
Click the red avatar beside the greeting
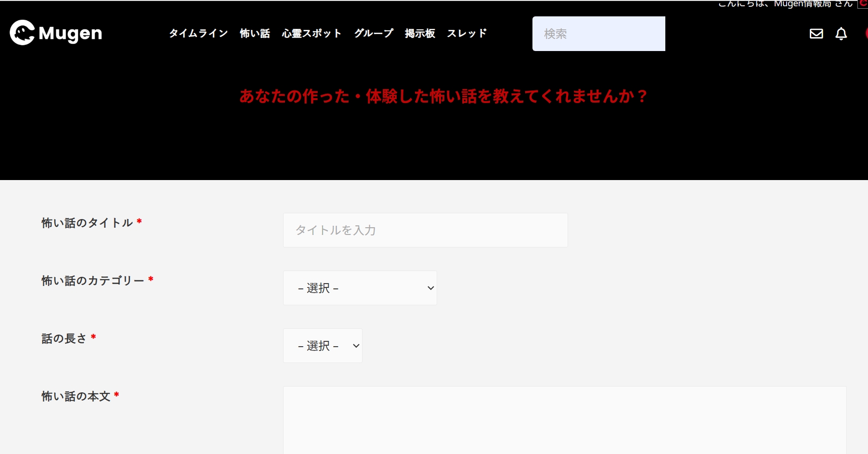tap(863, 4)
